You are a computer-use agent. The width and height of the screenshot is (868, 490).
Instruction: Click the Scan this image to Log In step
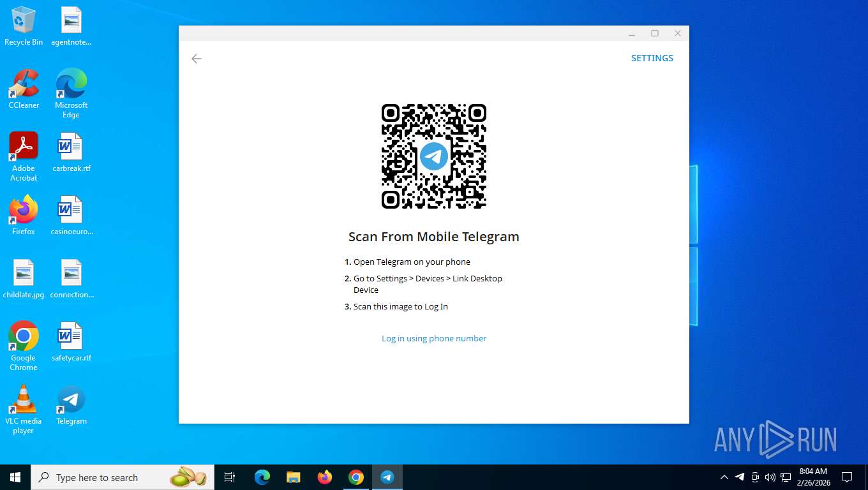click(x=401, y=307)
